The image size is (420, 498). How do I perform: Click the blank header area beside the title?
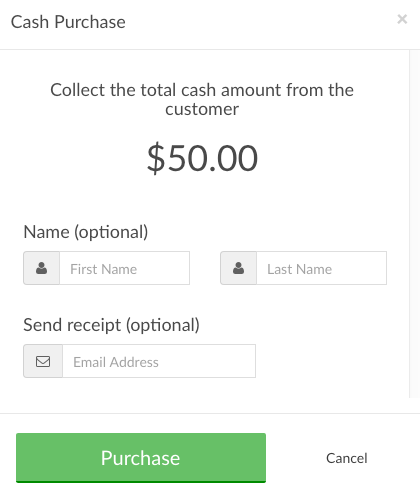click(260, 22)
